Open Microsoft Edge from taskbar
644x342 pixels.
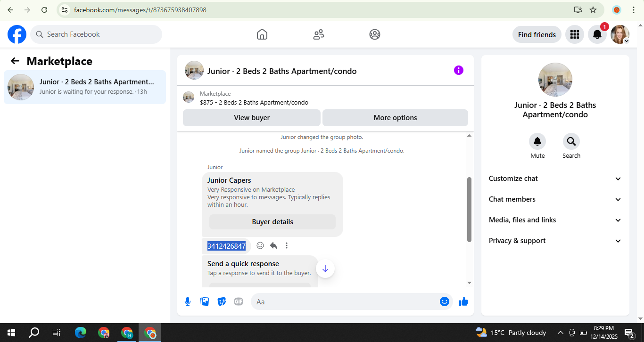tap(81, 333)
